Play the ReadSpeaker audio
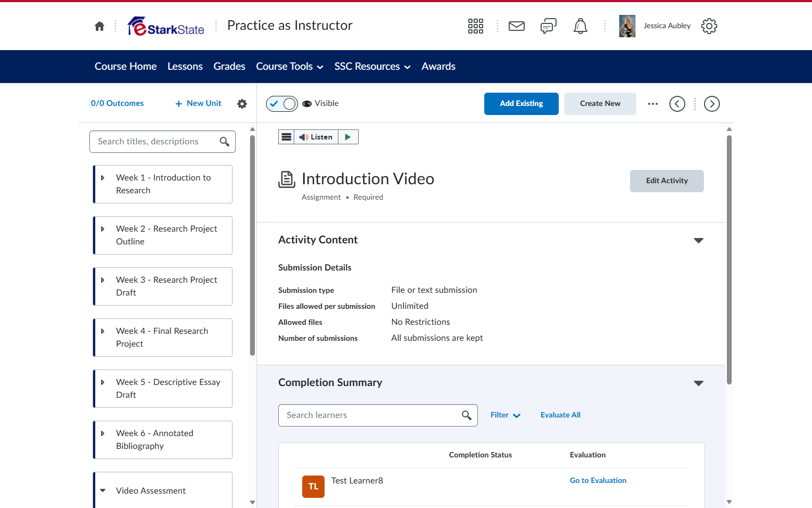Viewport: 812px width, 508px height. point(348,137)
